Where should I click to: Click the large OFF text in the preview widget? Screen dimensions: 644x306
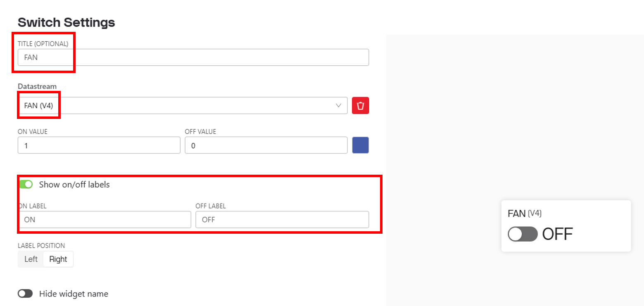[x=557, y=234]
